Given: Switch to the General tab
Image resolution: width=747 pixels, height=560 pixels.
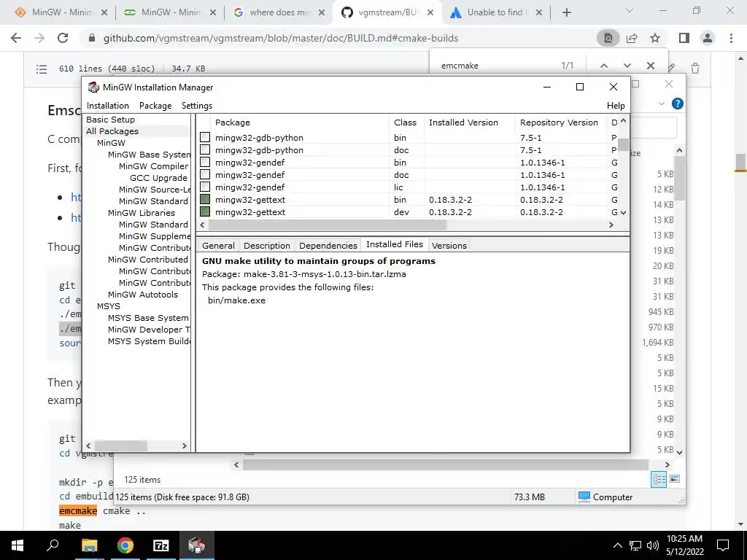Looking at the screenshot, I should pos(218,246).
